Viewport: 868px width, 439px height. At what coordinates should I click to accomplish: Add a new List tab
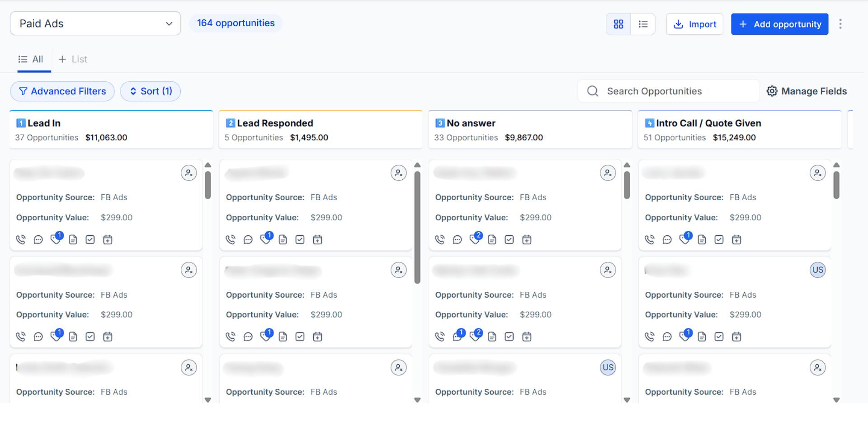point(72,59)
